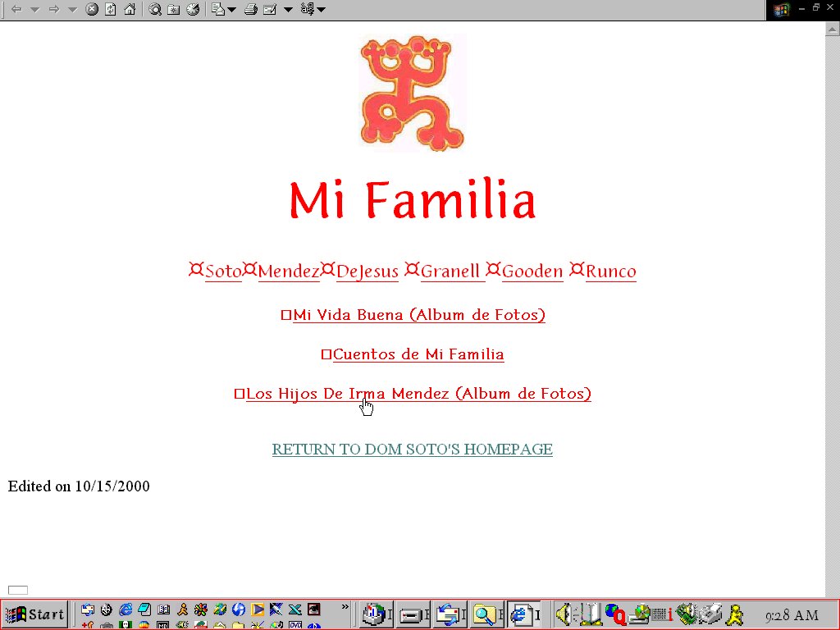Viewport: 840px width, 630px height.
Task: Click the volume speaker tray icon
Action: coord(563,614)
